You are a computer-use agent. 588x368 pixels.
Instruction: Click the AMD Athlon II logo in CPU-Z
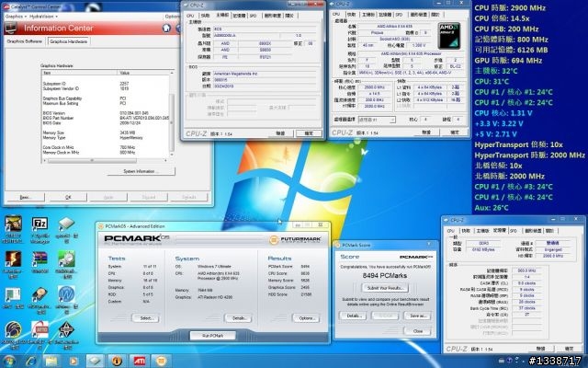point(449,36)
